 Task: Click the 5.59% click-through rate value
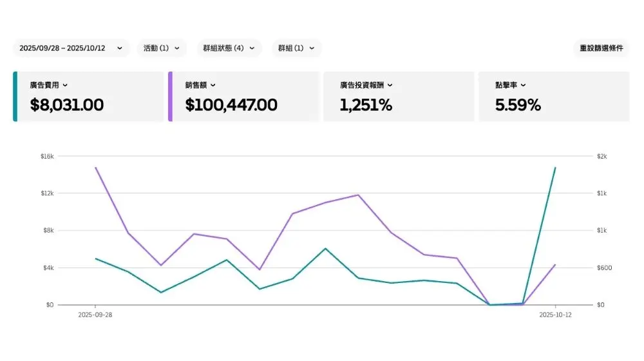tap(518, 105)
